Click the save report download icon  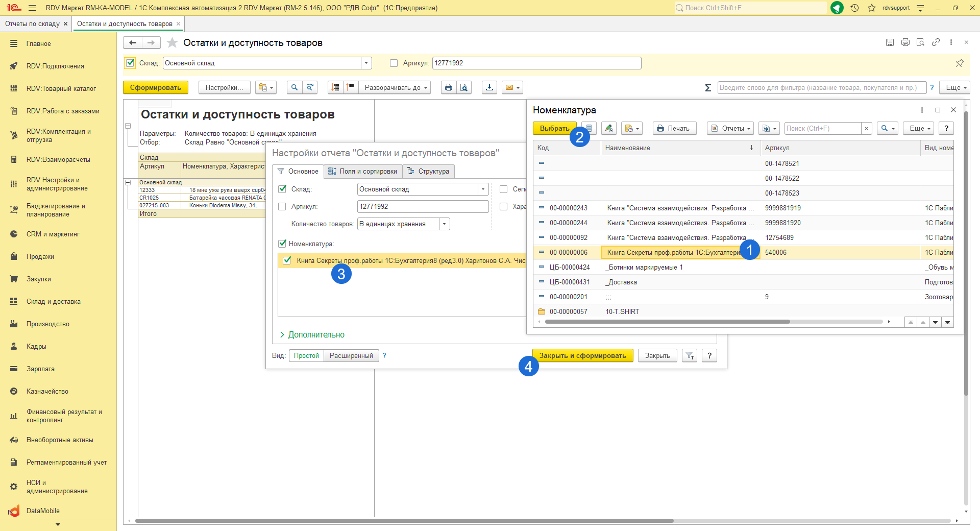point(489,87)
